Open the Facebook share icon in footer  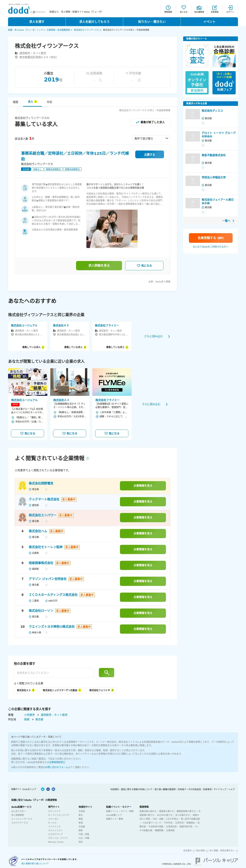(48, 789)
